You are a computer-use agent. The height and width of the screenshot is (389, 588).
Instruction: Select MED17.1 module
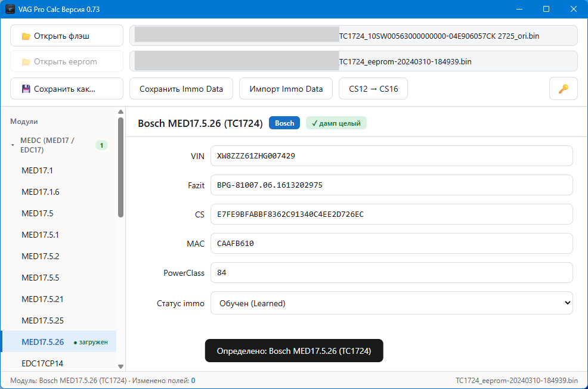58,170
